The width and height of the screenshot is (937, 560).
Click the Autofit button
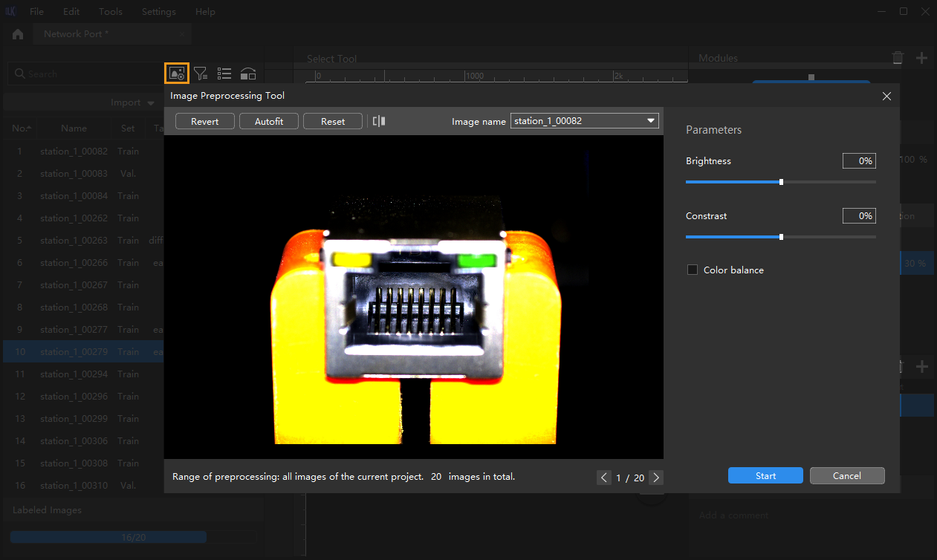click(x=269, y=121)
